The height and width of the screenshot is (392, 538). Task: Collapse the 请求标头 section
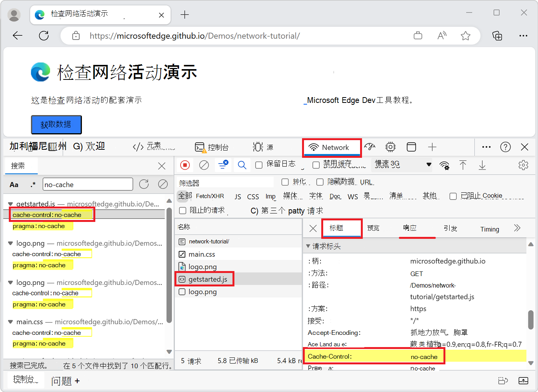point(307,246)
